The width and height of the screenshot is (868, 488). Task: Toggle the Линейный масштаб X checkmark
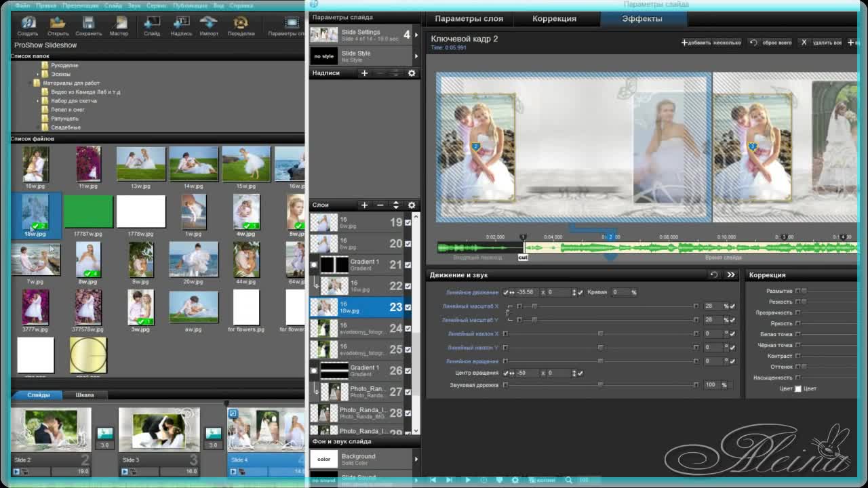[732, 306]
